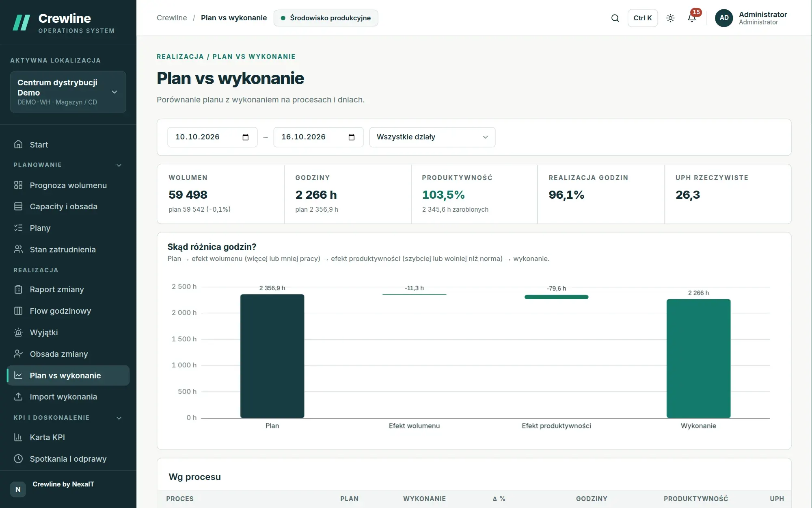
Task: Open calendar picker for end date 16.10.2026
Action: [x=352, y=137]
